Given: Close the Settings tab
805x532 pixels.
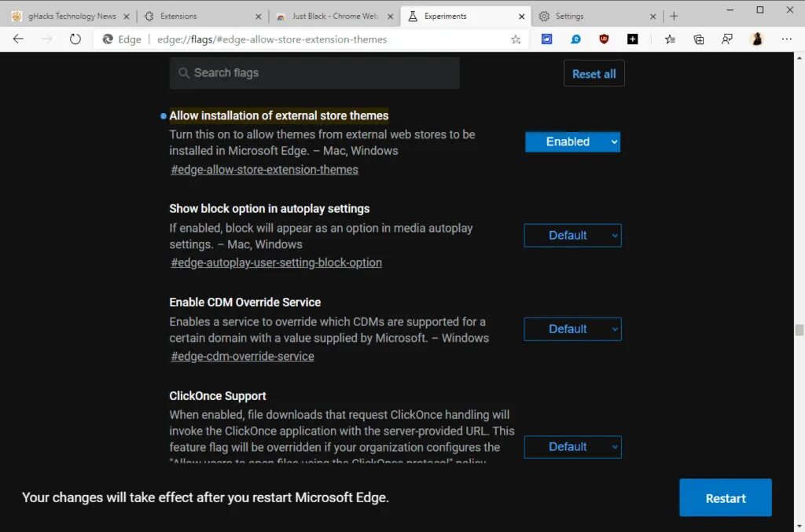Looking at the screenshot, I should click(x=653, y=17).
